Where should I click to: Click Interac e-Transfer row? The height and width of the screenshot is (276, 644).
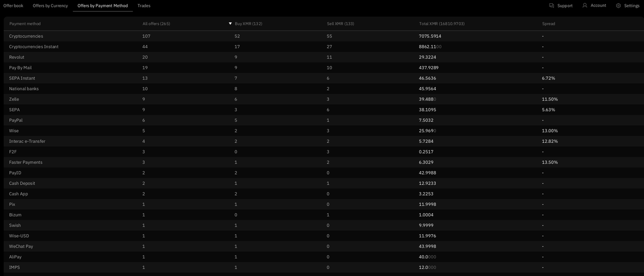pyautogui.click(x=324, y=141)
